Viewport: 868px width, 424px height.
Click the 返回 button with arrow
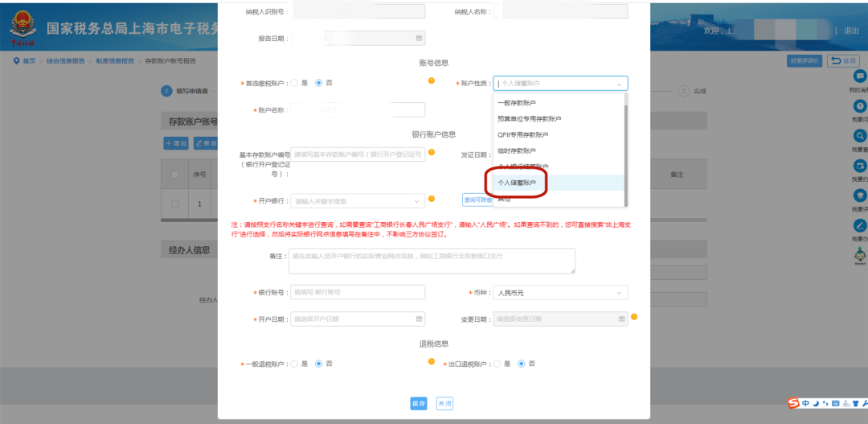click(843, 61)
